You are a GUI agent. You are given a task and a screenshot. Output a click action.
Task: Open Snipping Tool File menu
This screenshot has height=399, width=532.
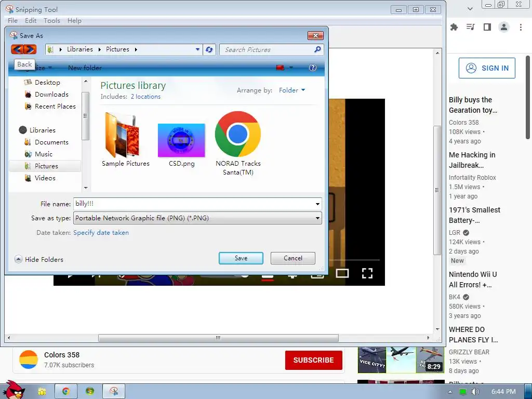tap(12, 21)
